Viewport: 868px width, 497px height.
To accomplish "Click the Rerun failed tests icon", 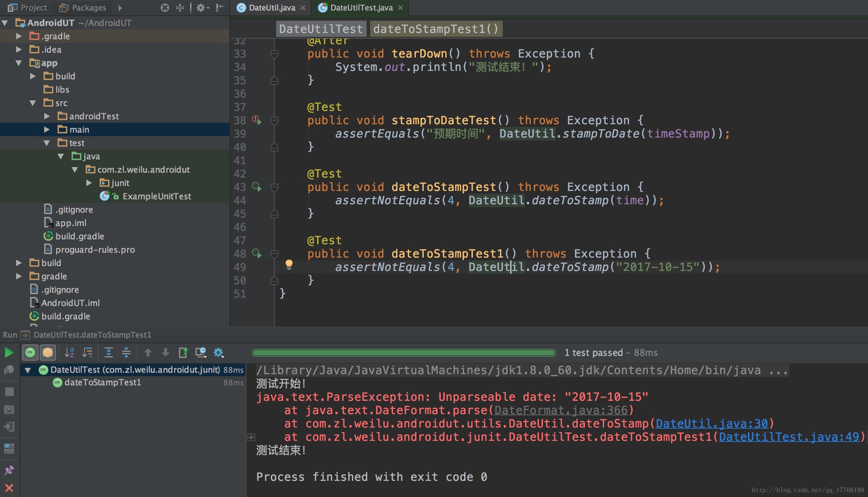I will [x=9, y=370].
